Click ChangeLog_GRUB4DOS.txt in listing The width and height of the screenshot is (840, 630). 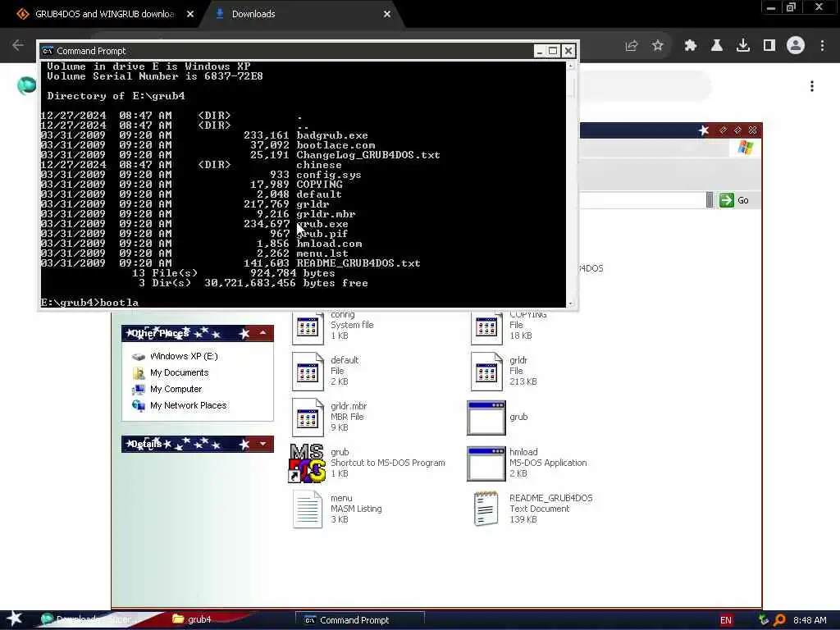click(x=368, y=155)
